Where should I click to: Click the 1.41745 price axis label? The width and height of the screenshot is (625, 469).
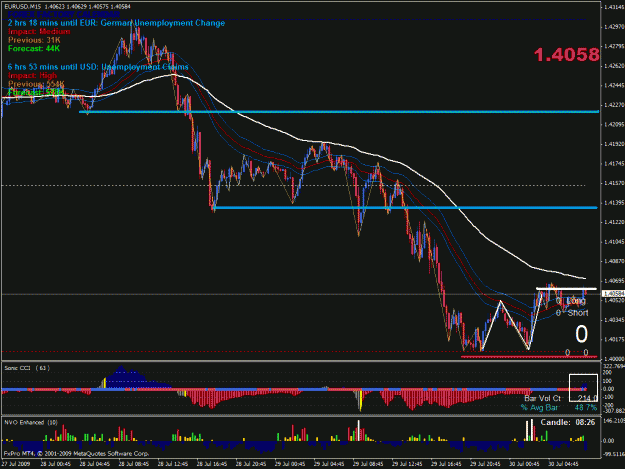click(614, 163)
